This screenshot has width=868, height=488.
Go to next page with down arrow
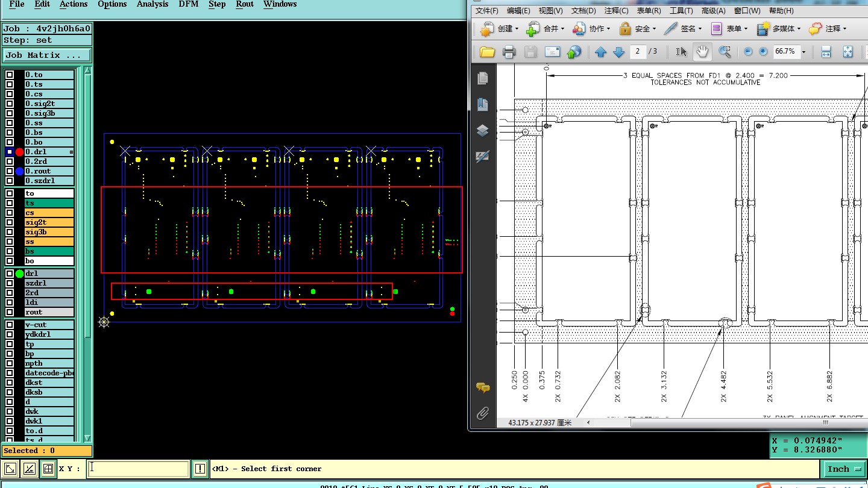coord(618,52)
